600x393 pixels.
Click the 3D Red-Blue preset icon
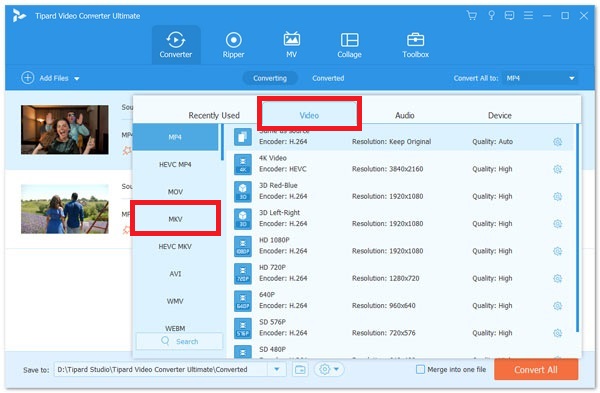click(243, 191)
